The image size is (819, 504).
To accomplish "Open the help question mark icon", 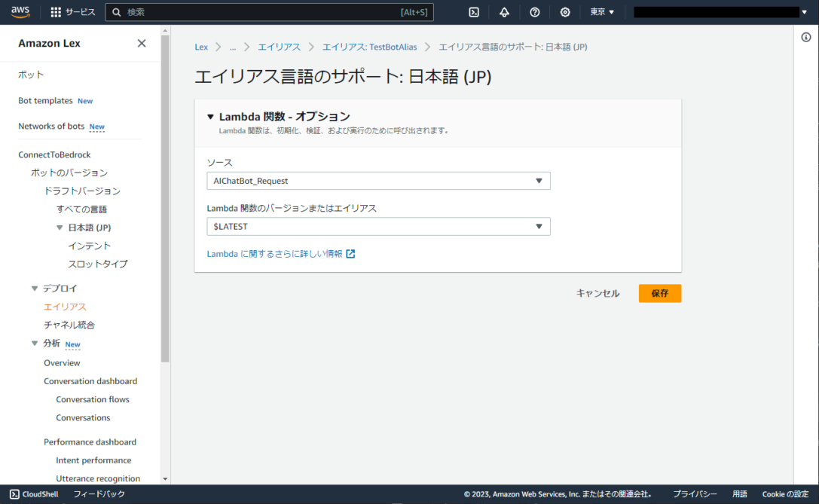I will (534, 11).
